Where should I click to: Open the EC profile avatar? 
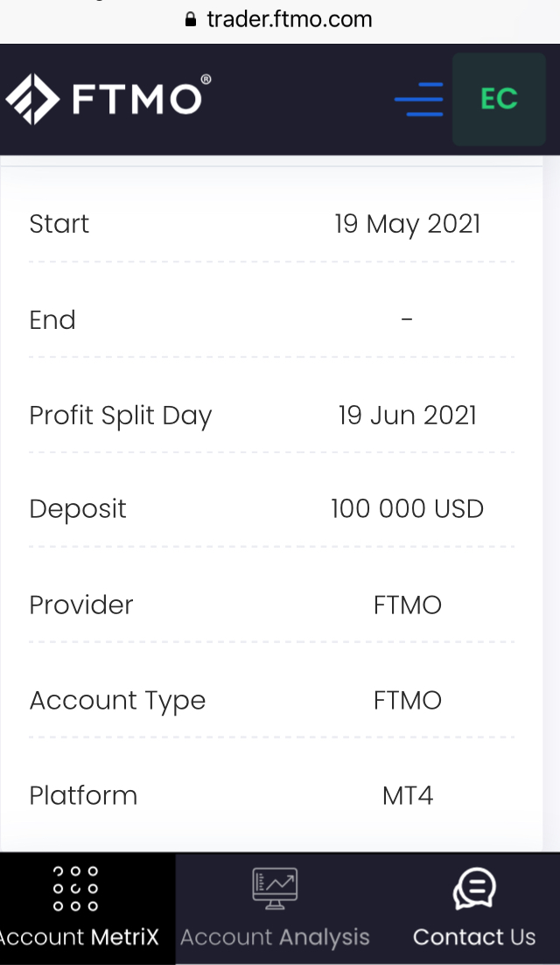click(x=499, y=99)
